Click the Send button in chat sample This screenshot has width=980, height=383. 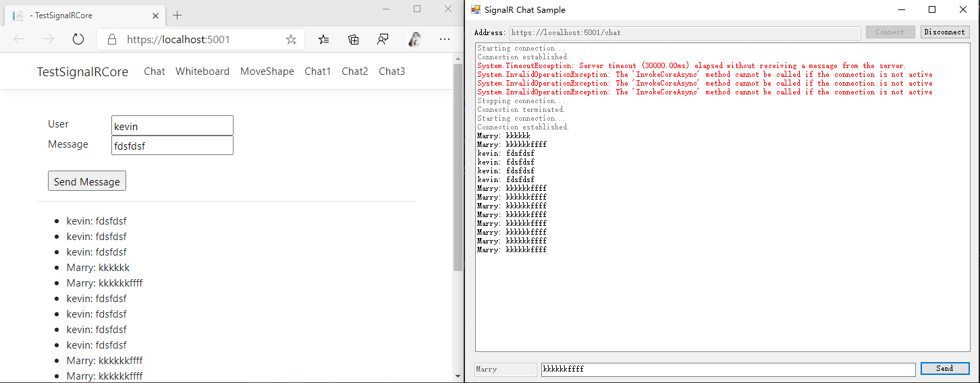coord(945,368)
